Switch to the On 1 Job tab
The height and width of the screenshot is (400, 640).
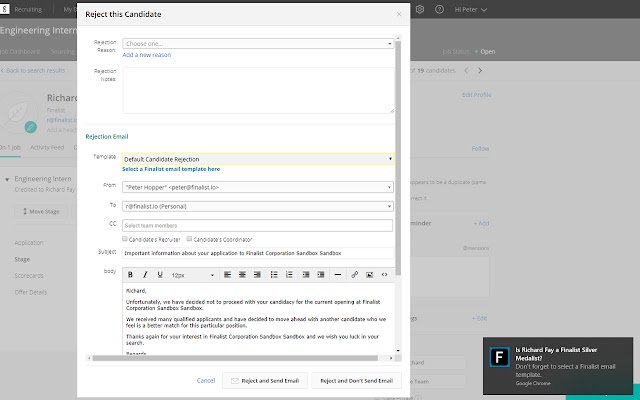(x=10, y=147)
